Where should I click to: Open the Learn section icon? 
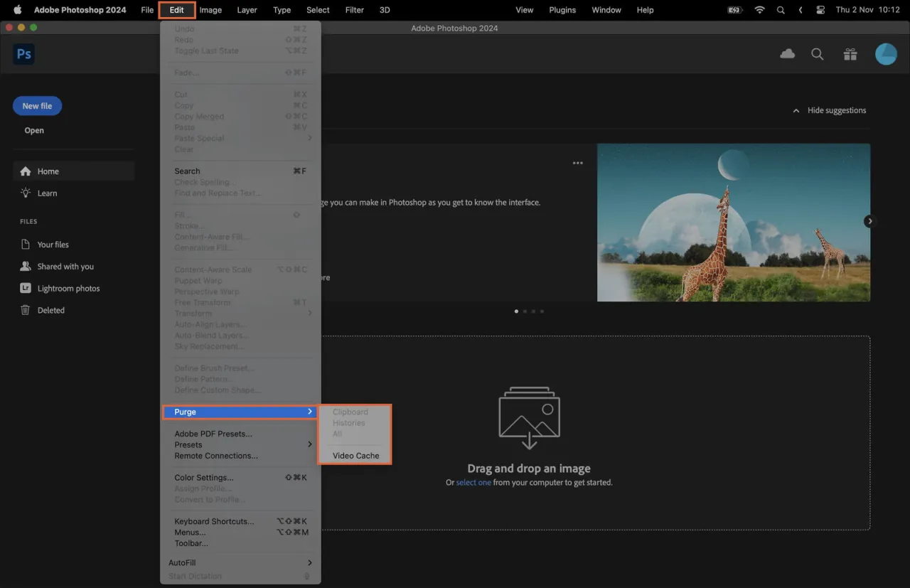coord(26,193)
